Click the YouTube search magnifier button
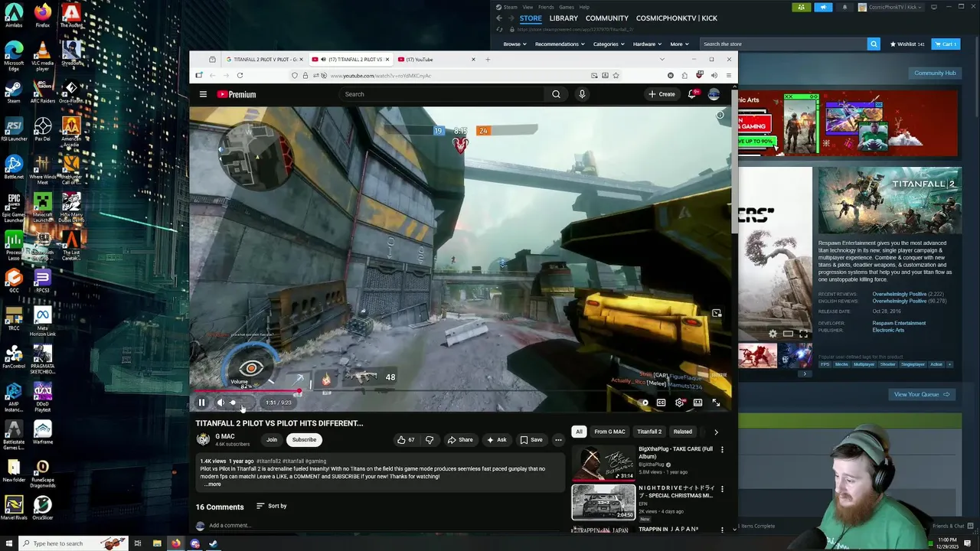The image size is (980, 551). [x=556, y=94]
